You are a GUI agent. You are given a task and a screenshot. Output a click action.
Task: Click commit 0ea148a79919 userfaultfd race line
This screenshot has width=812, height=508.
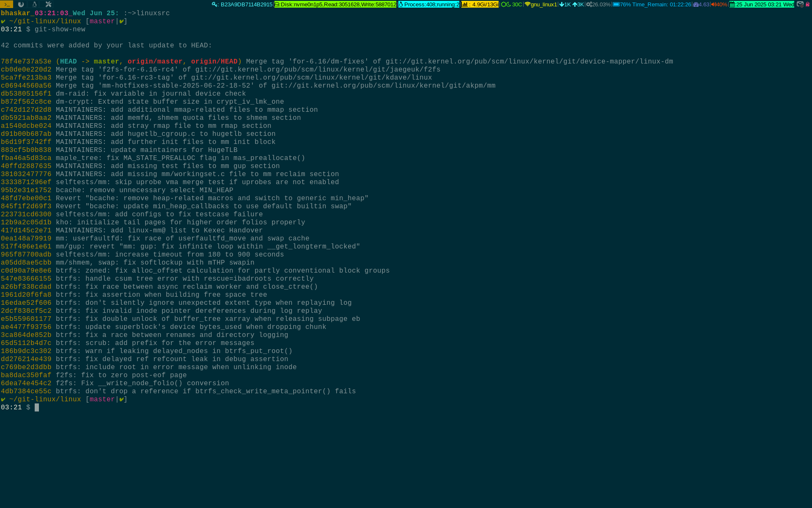click(x=155, y=238)
